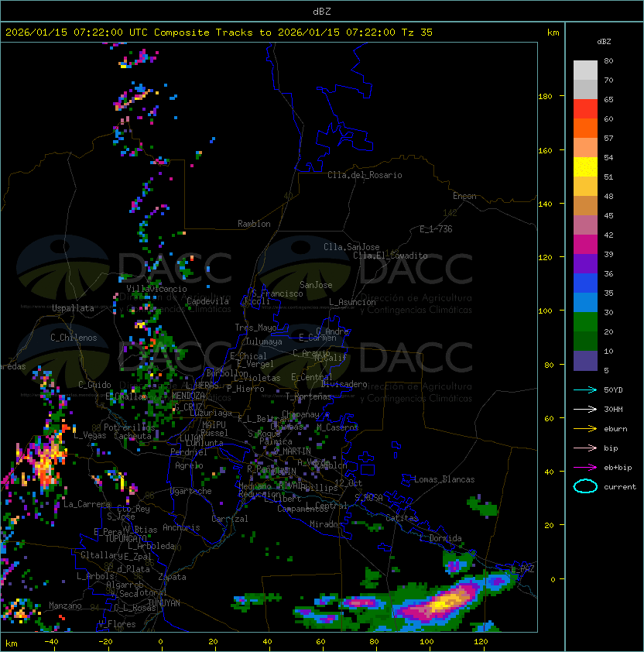This screenshot has height=652, width=644.
Task: Click the 'Encon' place label
Action: [x=464, y=196]
